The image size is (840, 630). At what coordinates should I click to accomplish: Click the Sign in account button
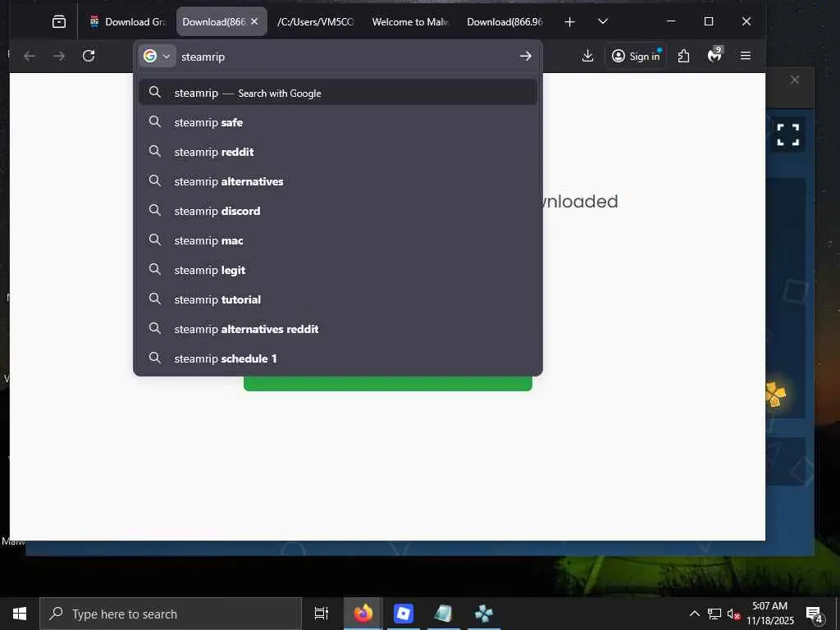pos(636,56)
